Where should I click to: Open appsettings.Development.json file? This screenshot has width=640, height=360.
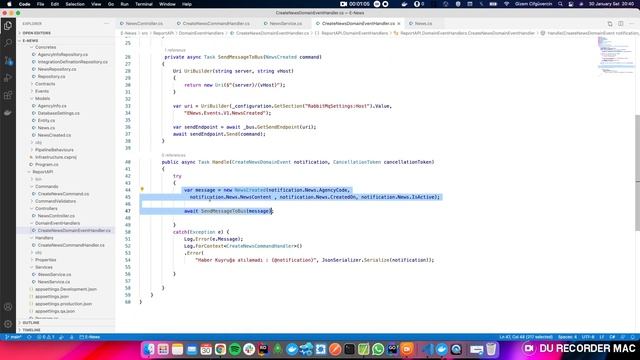pos(65,289)
